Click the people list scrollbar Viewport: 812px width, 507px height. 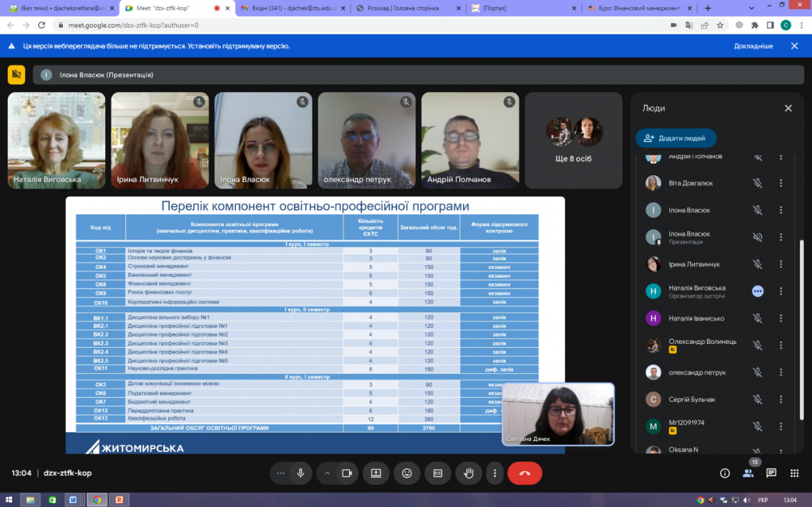tap(801, 330)
